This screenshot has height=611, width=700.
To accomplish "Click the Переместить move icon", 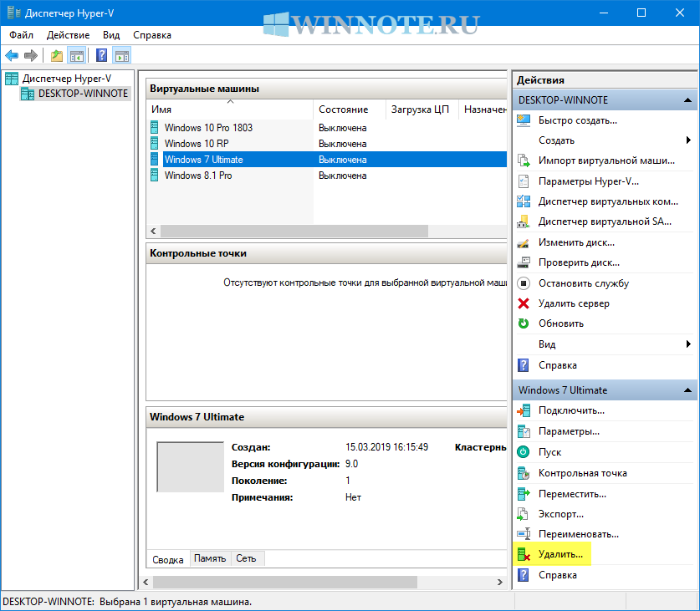I will (x=524, y=494).
